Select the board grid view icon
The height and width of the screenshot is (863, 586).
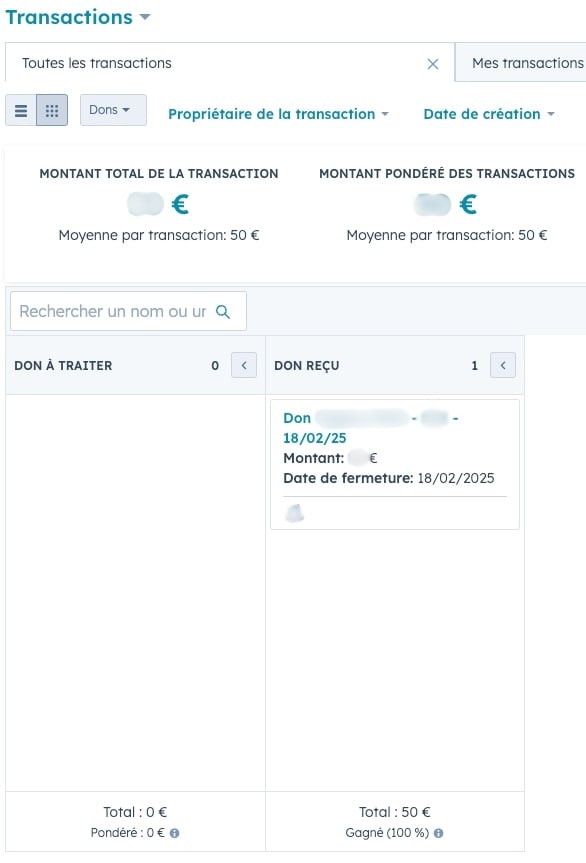click(x=52, y=110)
